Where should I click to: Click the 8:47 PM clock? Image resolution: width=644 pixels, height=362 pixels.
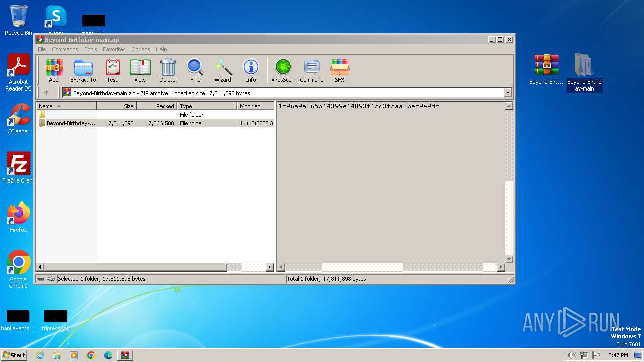tap(618, 355)
